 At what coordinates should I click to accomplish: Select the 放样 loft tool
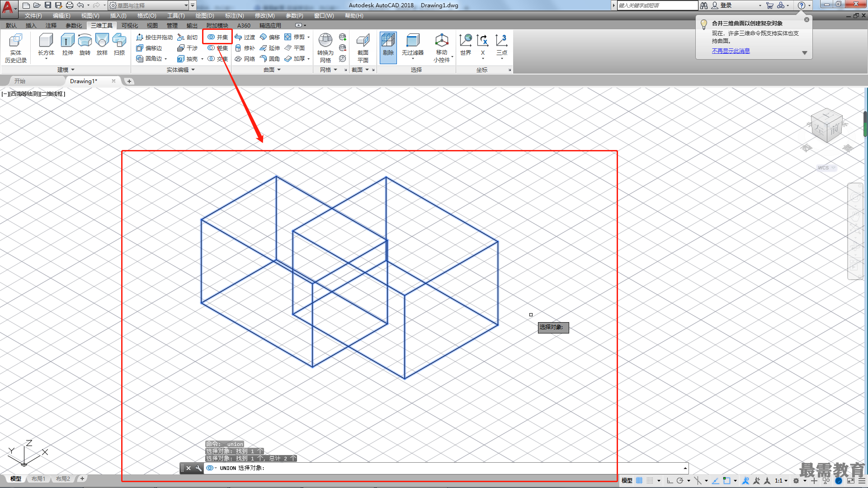[x=102, y=44]
